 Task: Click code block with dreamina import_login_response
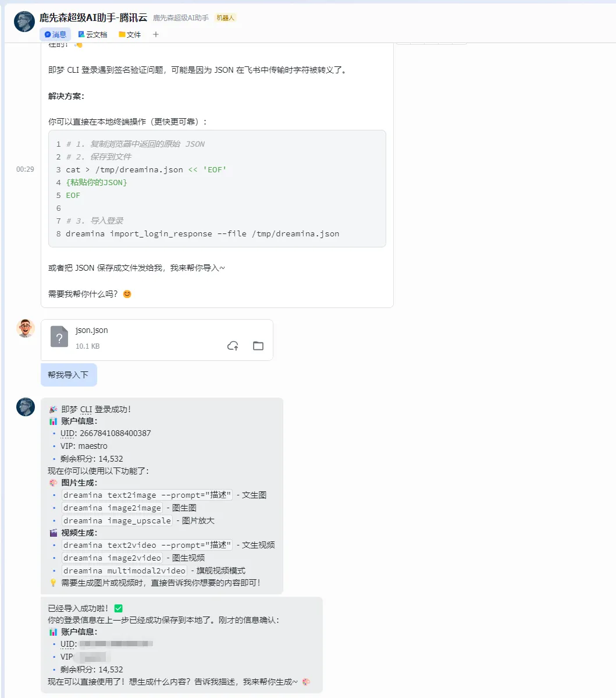217,189
